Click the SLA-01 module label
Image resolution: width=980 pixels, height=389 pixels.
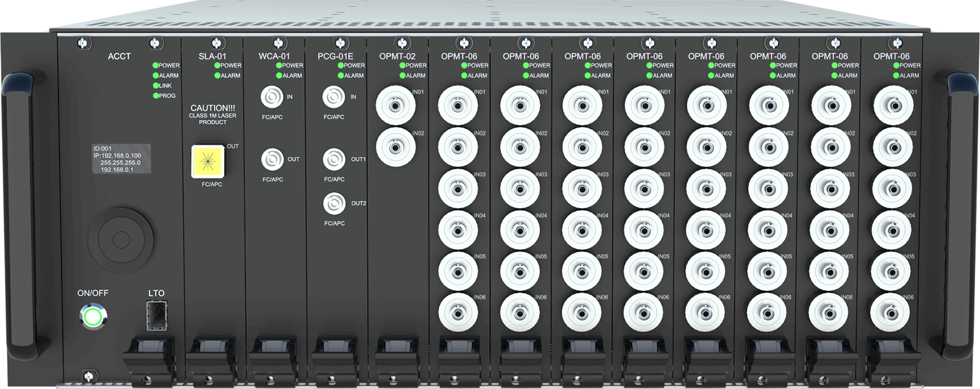click(212, 56)
